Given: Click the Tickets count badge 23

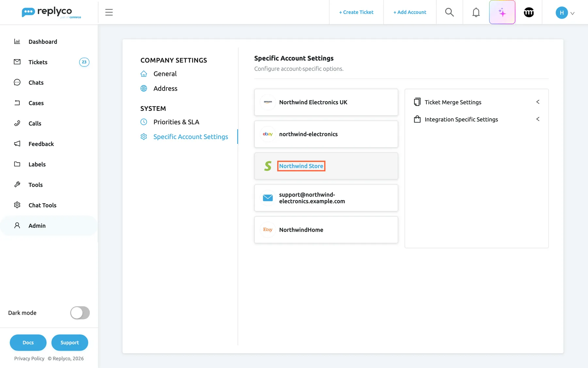Looking at the screenshot, I should coord(84,62).
